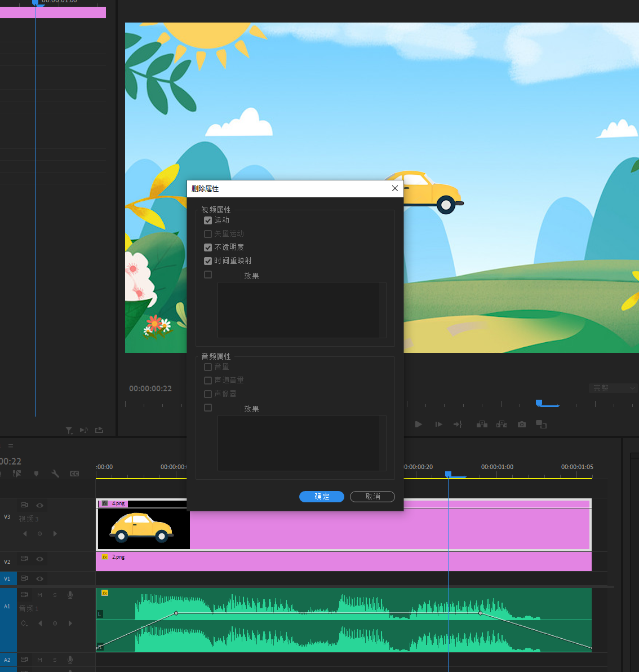Click the 取消 button
The height and width of the screenshot is (672, 639).
(372, 497)
